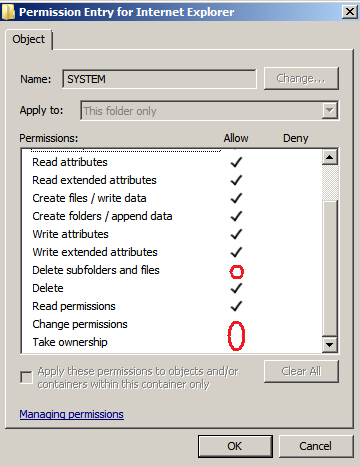Click the folder icon in the title bar
This screenshot has height=466, width=360.
(7, 12)
